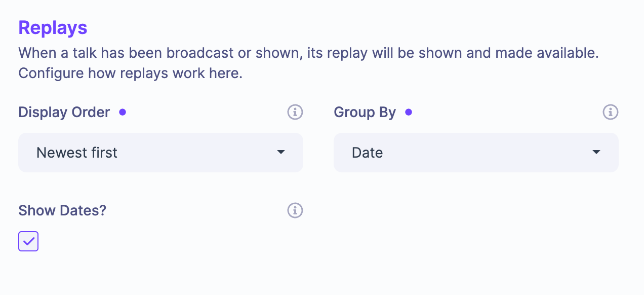Uncheck the Show Dates checkbox
This screenshot has height=295, width=644.
click(28, 241)
